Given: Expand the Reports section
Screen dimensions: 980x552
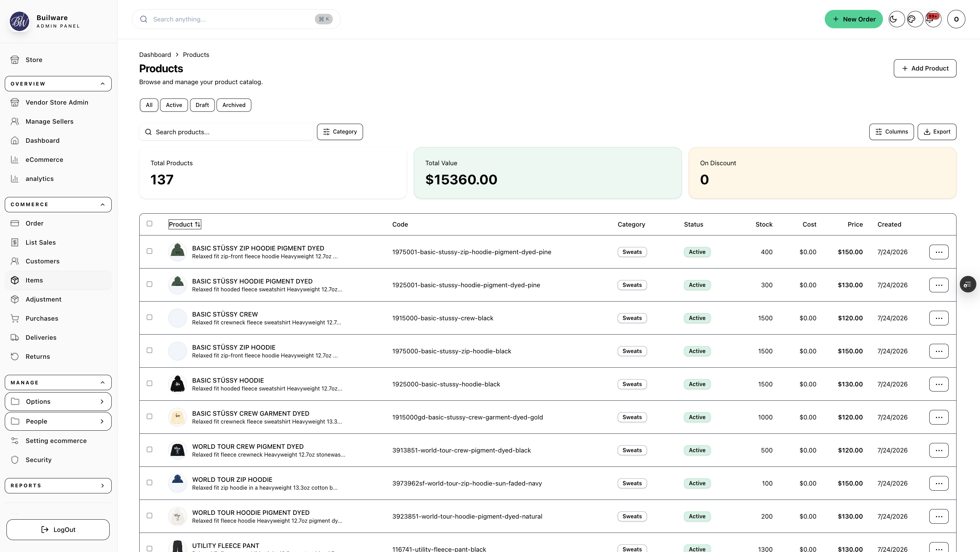Looking at the screenshot, I should pyautogui.click(x=58, y=486).
